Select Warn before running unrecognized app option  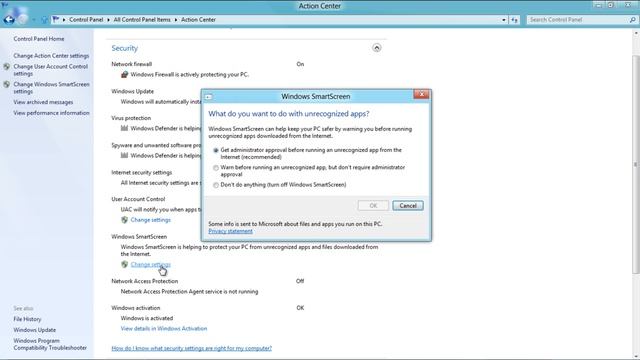pos(216,168)
